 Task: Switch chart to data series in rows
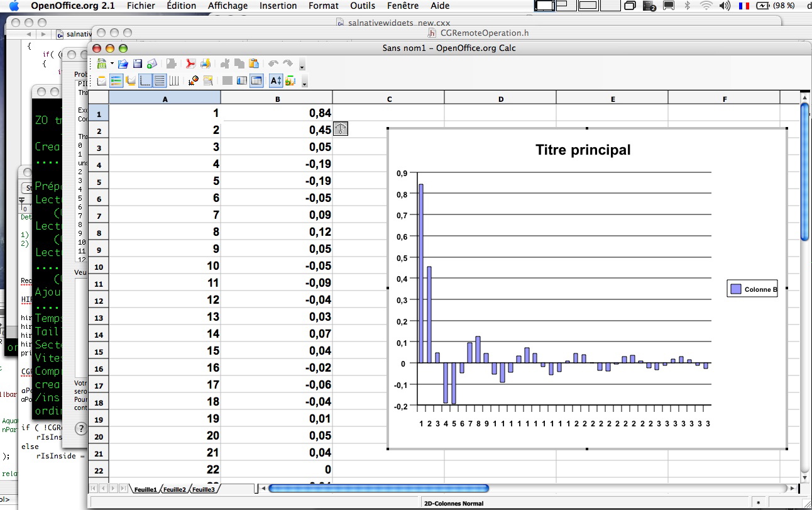click(x=242, y=80)
